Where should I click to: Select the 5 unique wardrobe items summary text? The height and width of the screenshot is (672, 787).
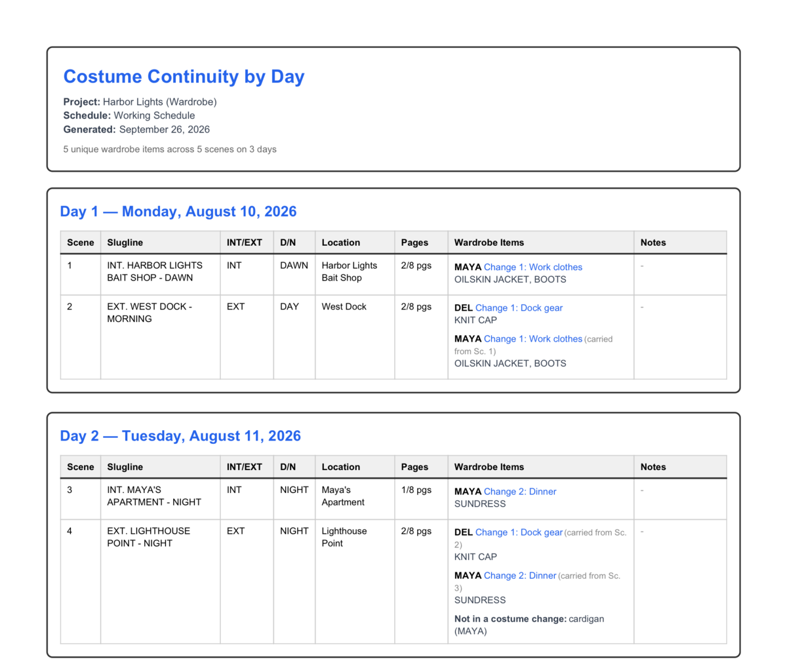(x=170, y=149)
